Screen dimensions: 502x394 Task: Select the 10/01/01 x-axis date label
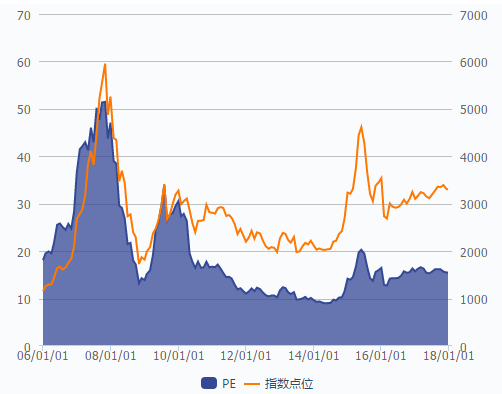[178, 356]
